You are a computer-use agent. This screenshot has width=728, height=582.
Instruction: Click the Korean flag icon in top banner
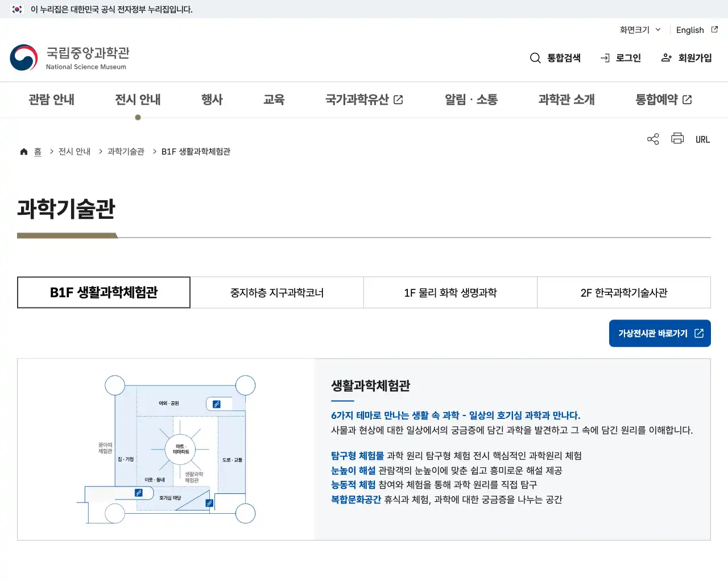pos(16,9)
